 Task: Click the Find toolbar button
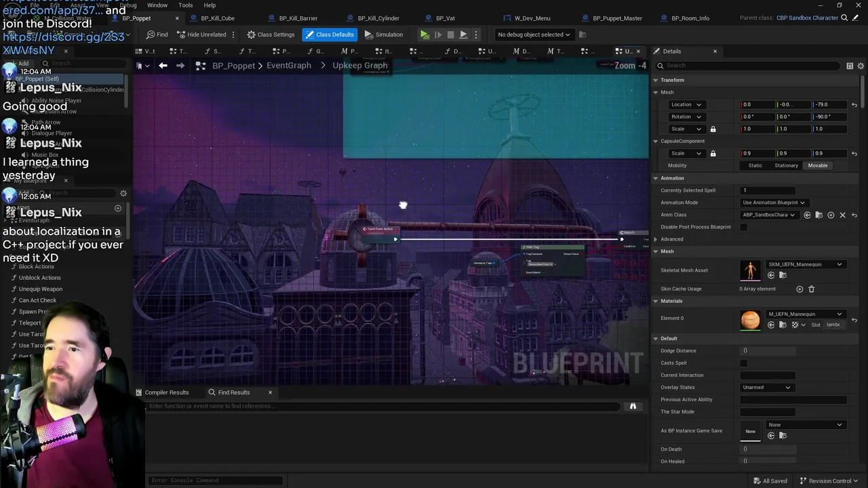157,35
